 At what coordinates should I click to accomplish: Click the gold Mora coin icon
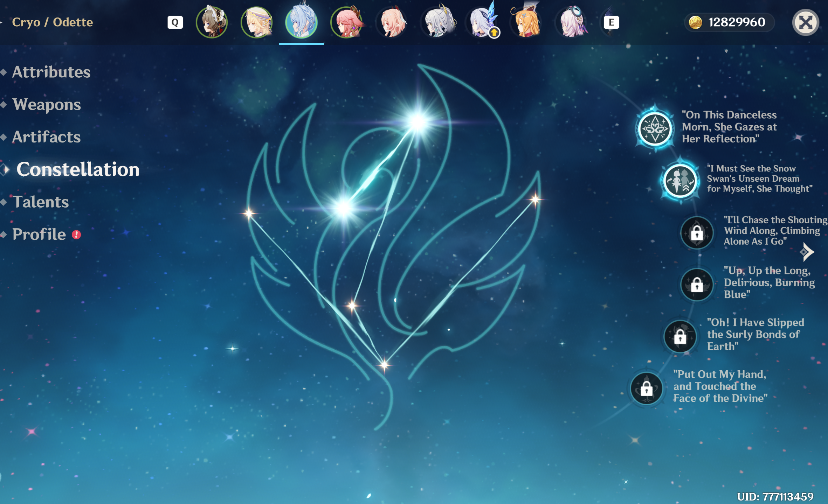tap(695, 22)
